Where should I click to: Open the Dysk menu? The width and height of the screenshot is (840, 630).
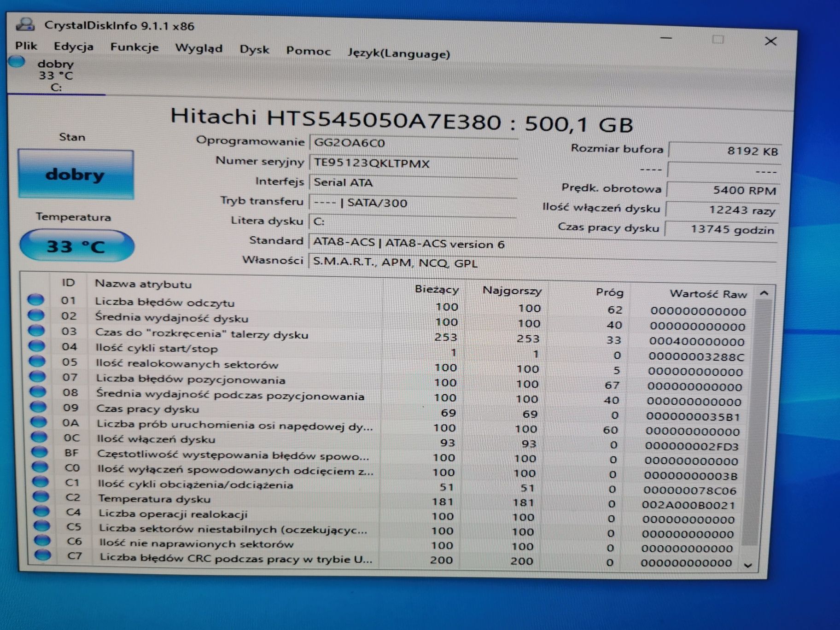[254, 50]
